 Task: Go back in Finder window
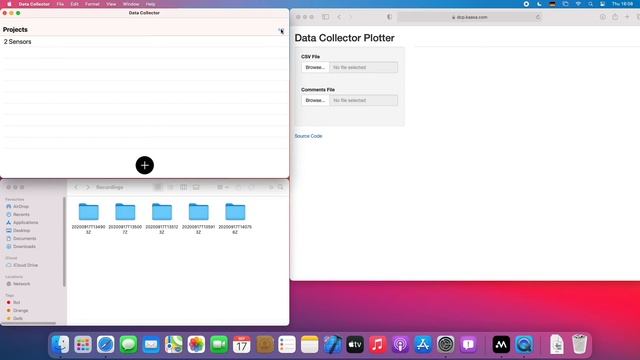tap(76, 187)
